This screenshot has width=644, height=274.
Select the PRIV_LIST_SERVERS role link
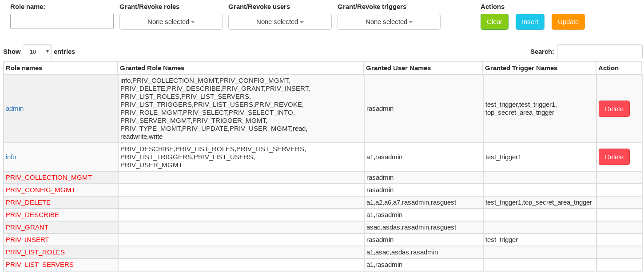point(40,265)
